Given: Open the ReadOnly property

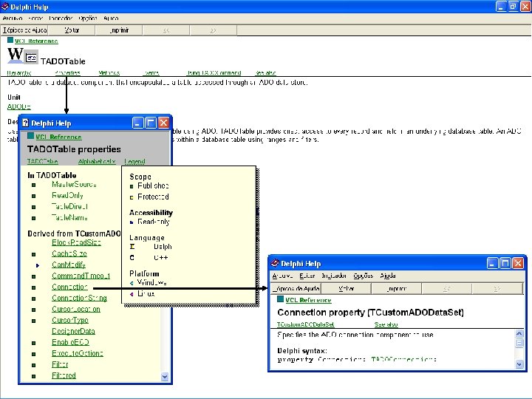Looking at the screenshot, I should pyautogui.click(x=67, y=195).
